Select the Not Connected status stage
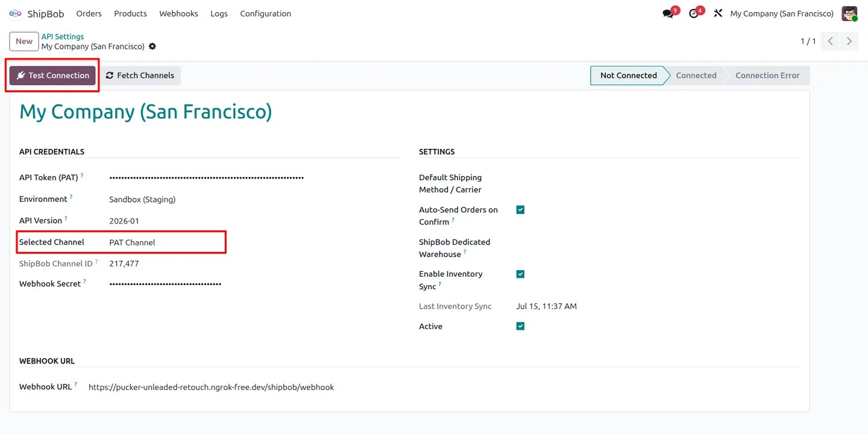This screenshot has height=434, width=868. 629,75
